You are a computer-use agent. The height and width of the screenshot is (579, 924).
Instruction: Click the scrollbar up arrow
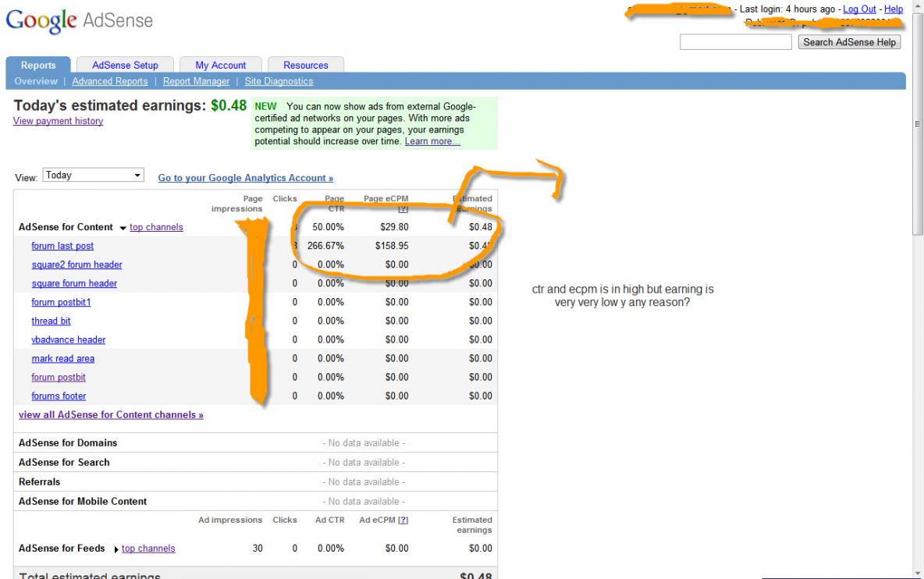tap(918, 5)
